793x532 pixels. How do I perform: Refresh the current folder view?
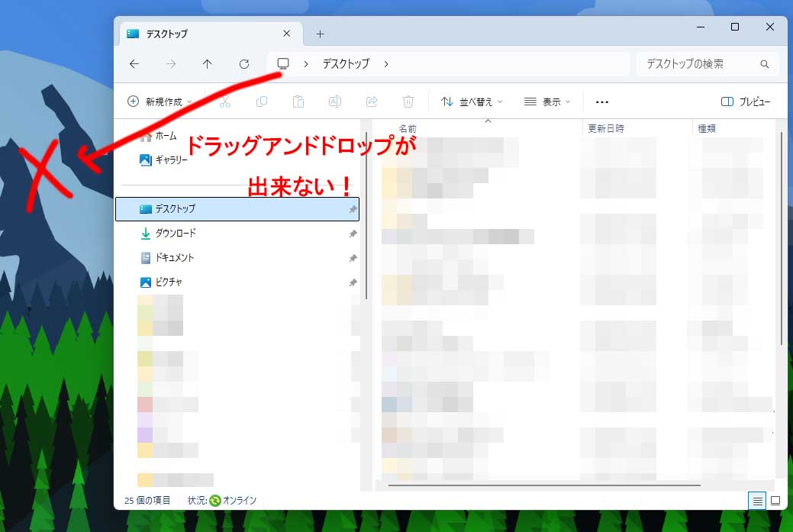(x=244, y=64)
